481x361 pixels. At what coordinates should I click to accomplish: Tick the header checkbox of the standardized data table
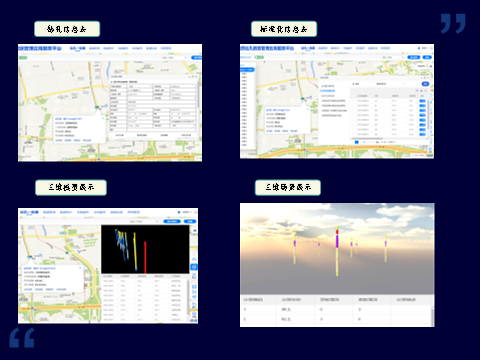tap(354, 96)
